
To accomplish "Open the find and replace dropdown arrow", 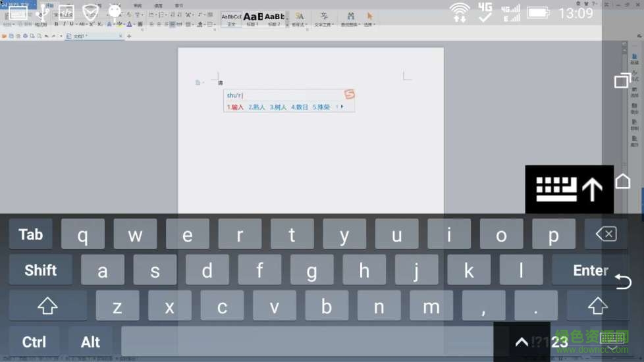I will point(360,24).
